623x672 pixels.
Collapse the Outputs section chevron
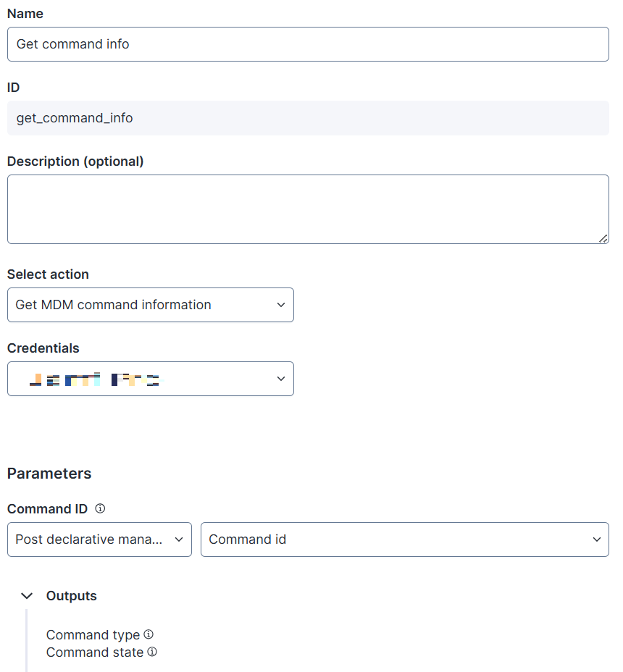[x=27, y=596]
